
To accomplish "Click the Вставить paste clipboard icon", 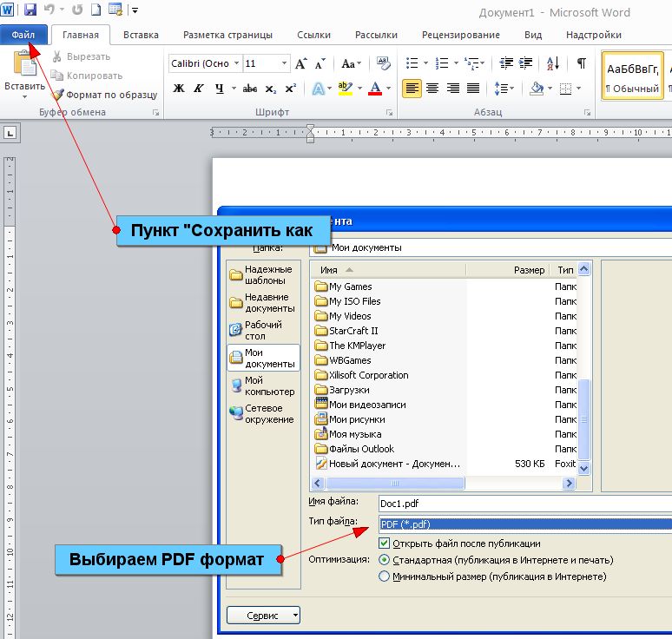I will click(x=25, y=63).
